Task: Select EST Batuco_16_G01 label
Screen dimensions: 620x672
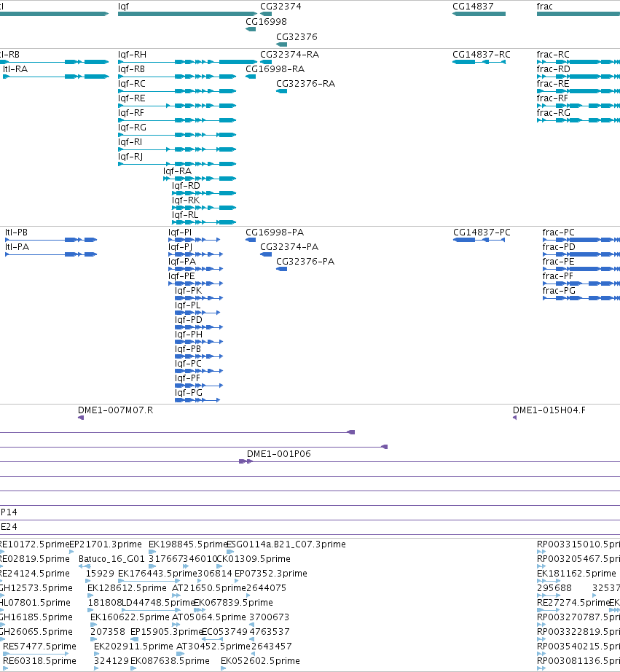Action: [111, 559]
